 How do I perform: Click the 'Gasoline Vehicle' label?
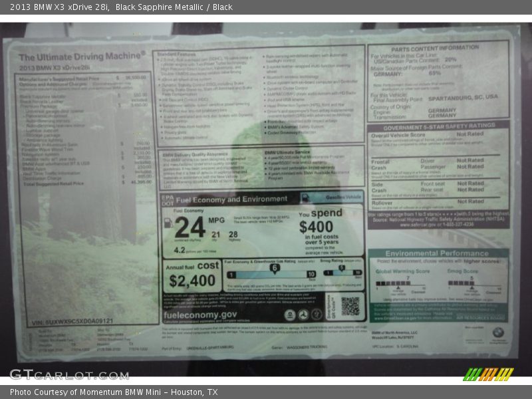pos(344,197)
